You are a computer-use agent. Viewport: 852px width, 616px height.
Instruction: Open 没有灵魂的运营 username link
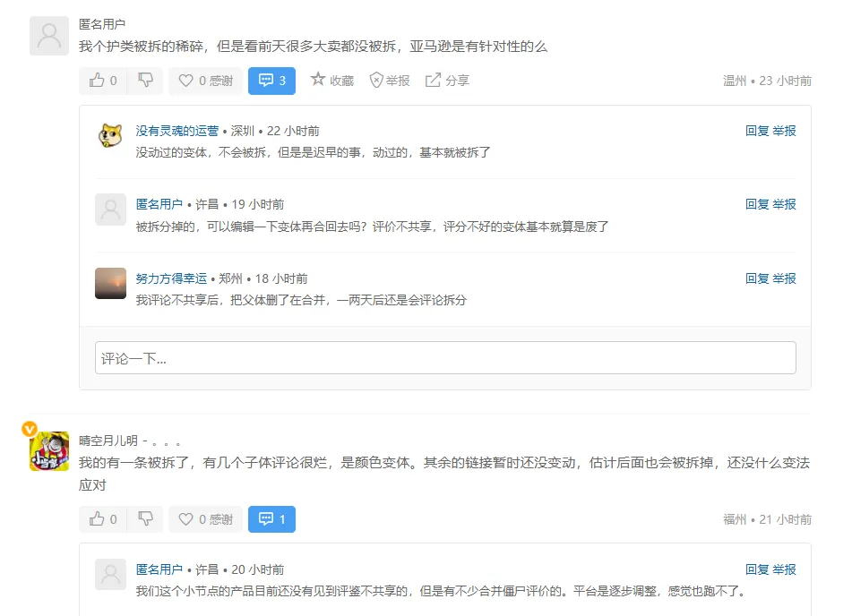pos(177,131)
